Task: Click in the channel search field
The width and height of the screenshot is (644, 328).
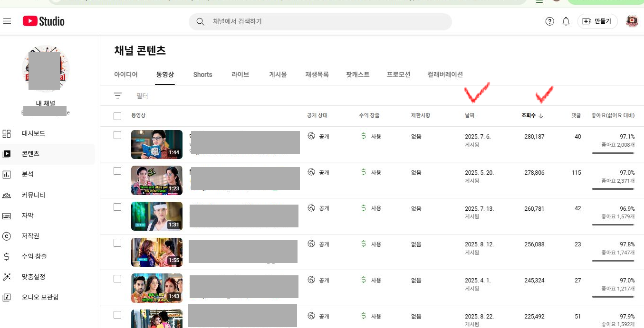Action: click(328, 21)
